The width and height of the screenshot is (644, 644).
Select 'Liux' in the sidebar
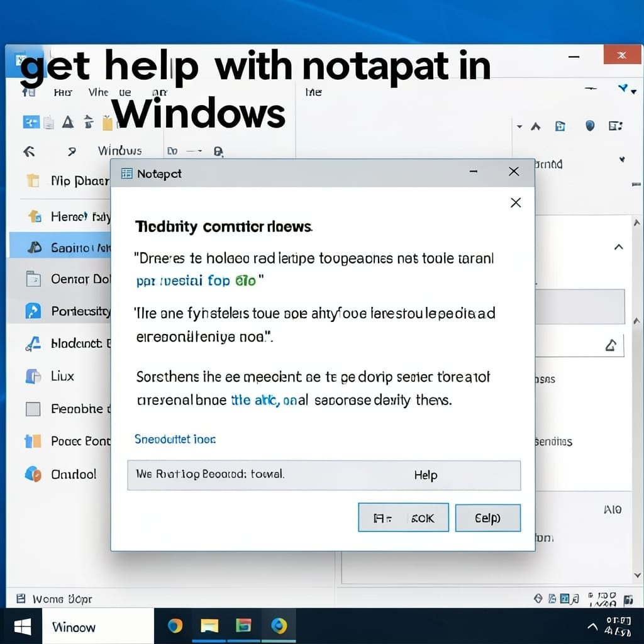(x=62, y=376)
